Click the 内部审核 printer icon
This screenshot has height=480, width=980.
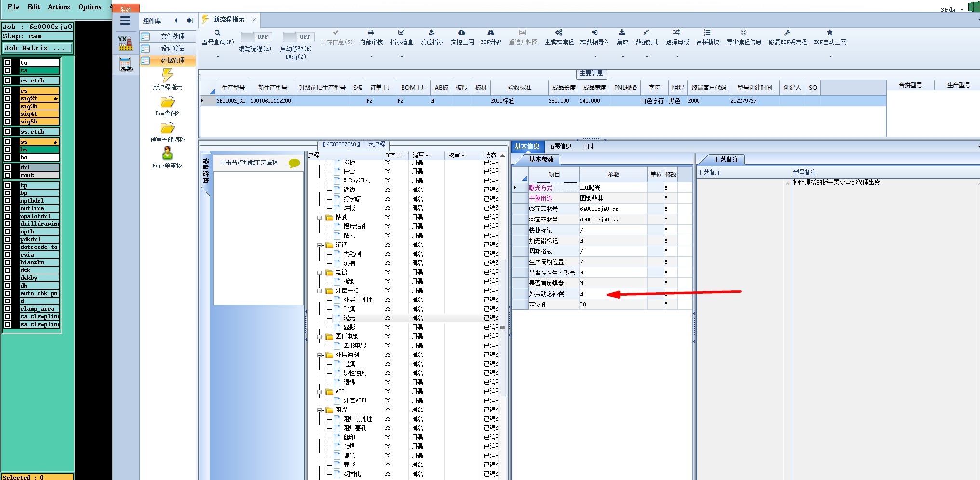tap(371, 33)
